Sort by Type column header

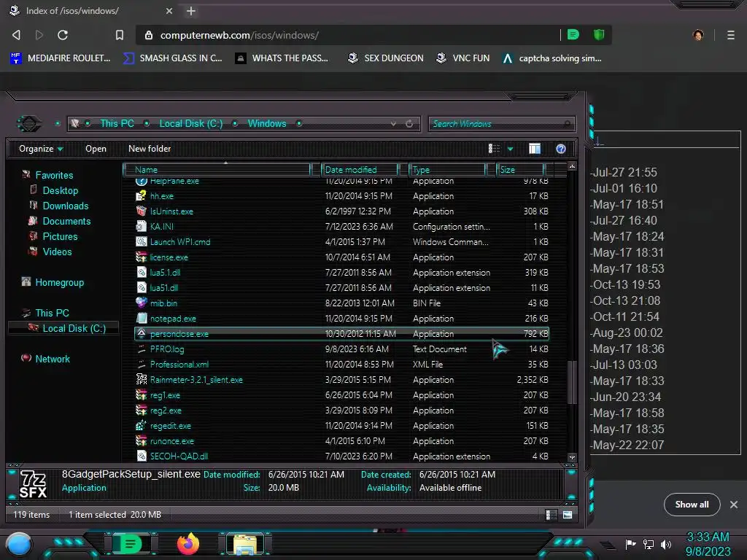[x=447, y=169]
